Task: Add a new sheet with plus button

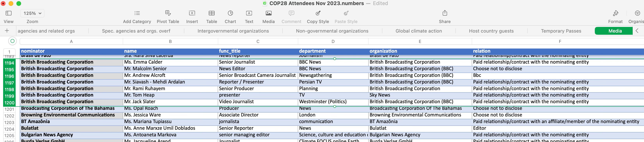Action: coord(7,31)
